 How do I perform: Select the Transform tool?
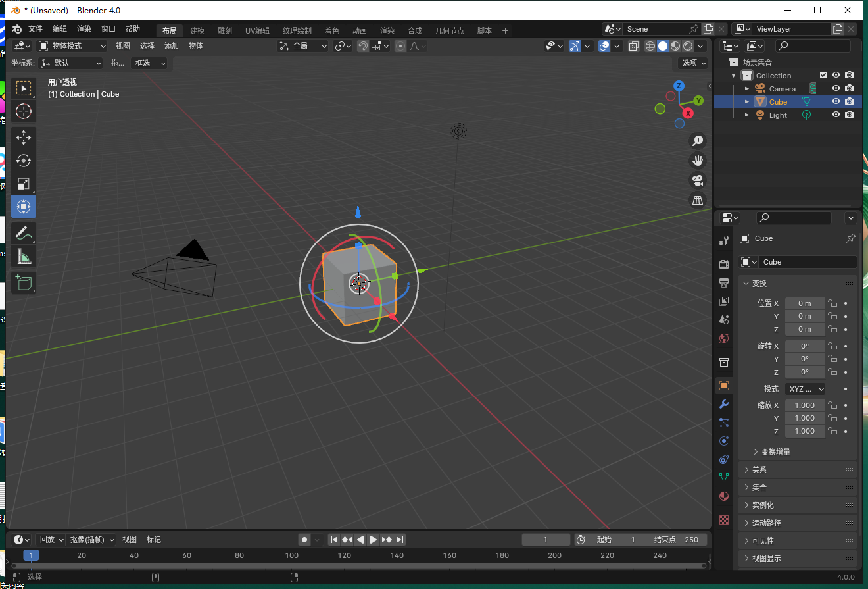point(24,207)
